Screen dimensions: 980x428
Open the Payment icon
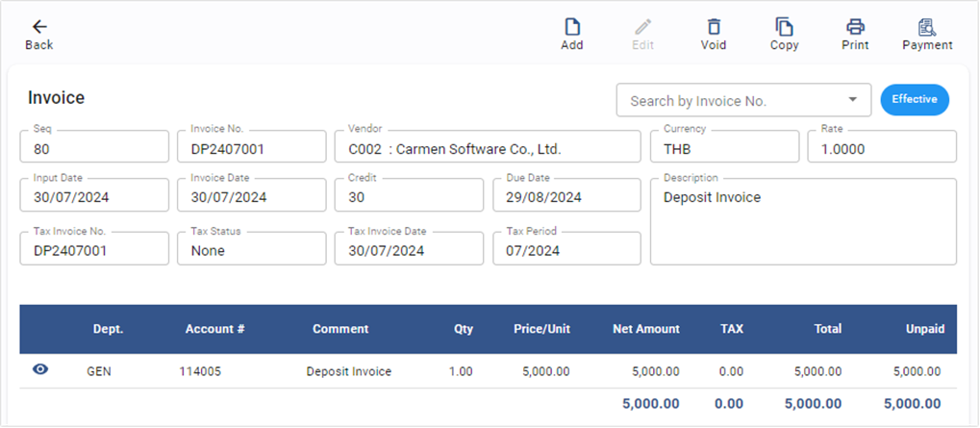[927, 27]
